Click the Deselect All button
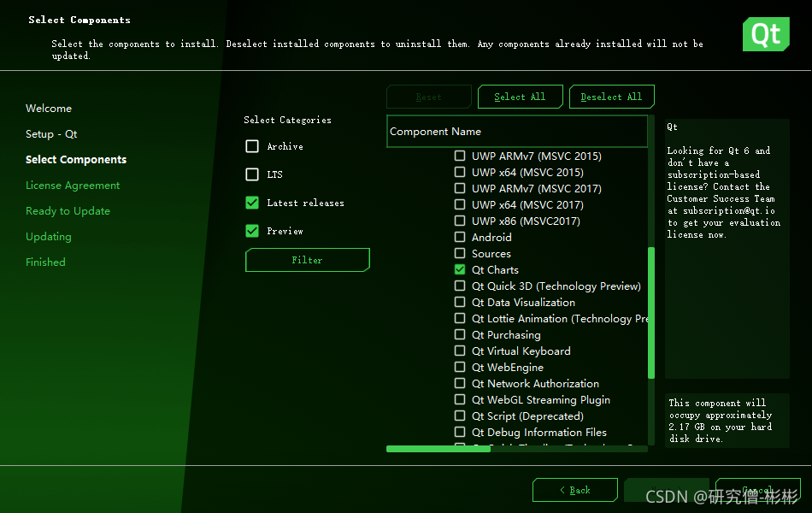This screenshot has height=513, width=812. (x=612, y=97)
